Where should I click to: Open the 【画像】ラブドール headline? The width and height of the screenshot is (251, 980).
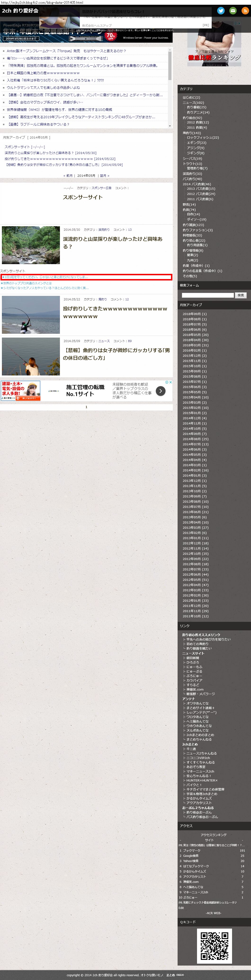pyautogui.click(x=38, y=124)
